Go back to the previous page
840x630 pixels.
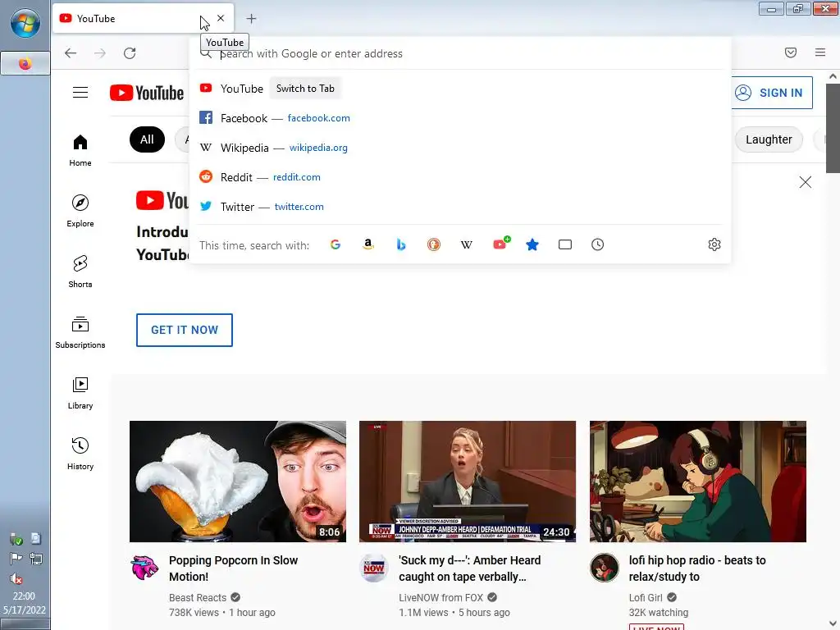71,53
